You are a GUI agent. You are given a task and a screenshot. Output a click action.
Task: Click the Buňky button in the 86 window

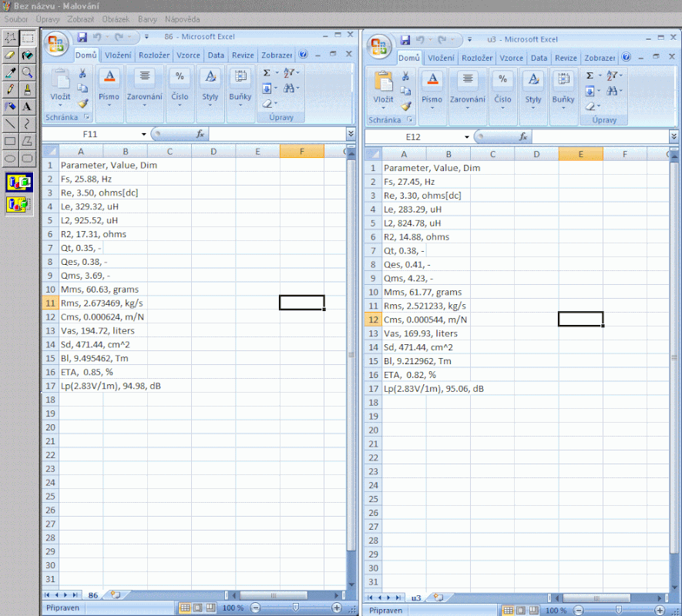pyautogui.click(x=240, y=89)
